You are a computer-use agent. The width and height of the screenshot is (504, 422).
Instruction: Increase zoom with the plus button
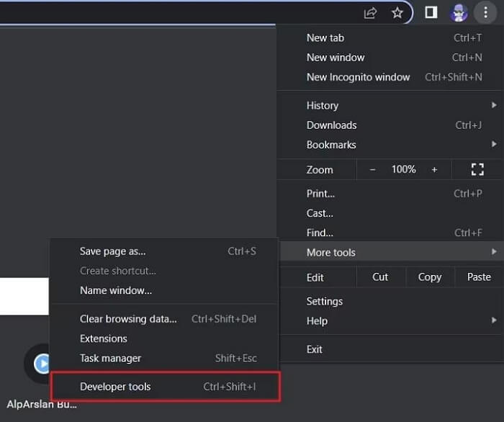pos(434,169)
